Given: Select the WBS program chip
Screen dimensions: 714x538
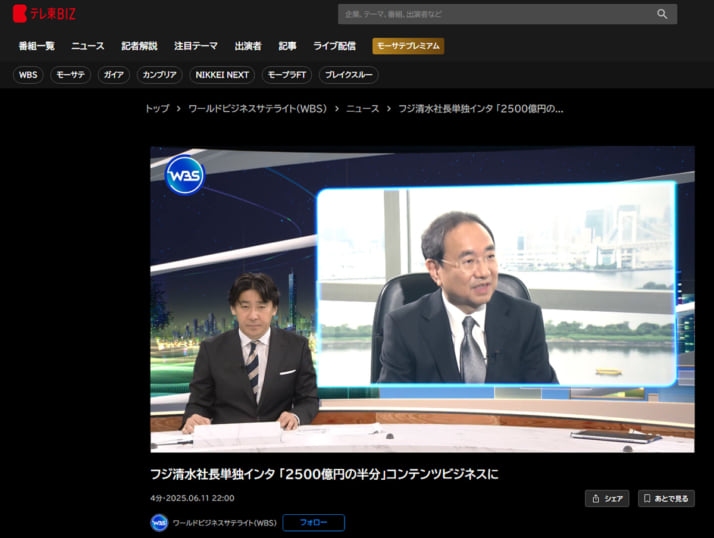Looking at the screenshot, I should click(28, 75).
